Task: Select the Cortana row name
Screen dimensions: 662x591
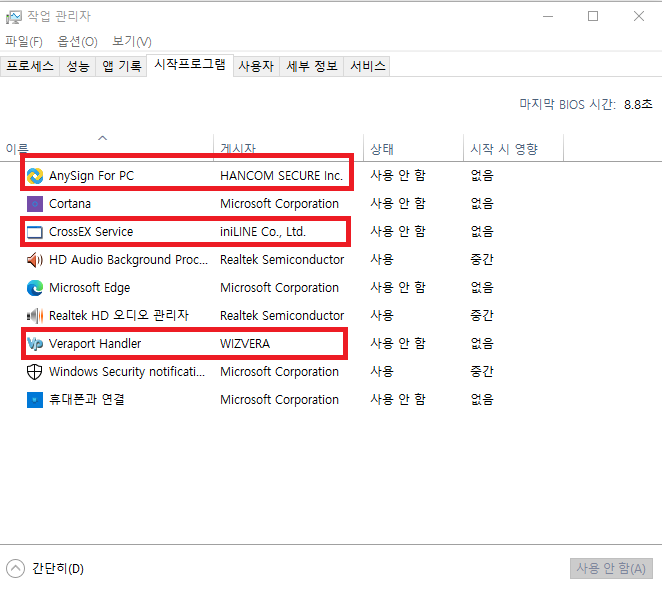Action: [70, 204]
